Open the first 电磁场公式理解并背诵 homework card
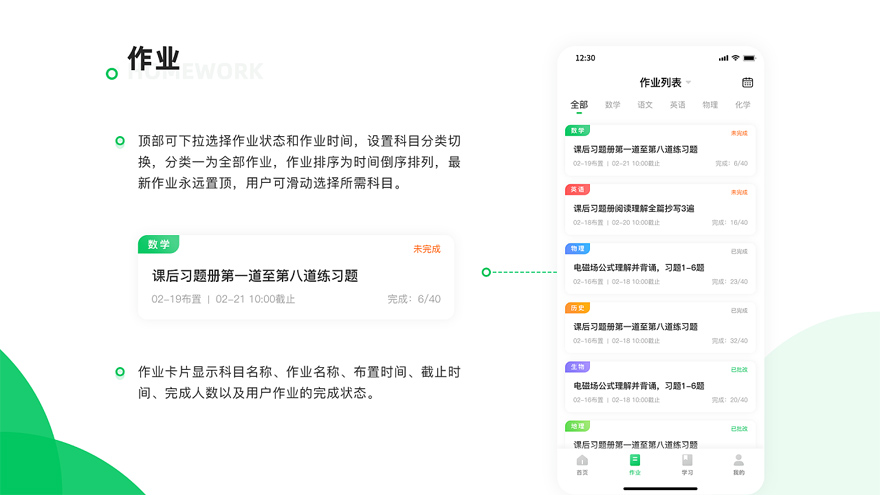 tap(639, 268)
